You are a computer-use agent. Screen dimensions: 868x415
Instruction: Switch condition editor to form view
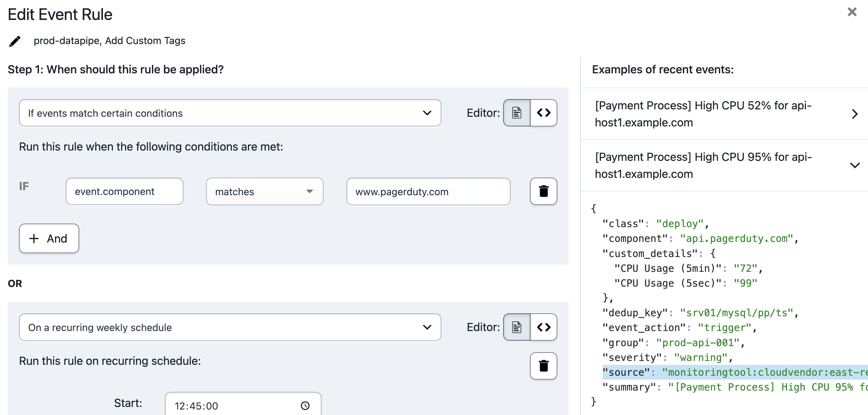516,113
